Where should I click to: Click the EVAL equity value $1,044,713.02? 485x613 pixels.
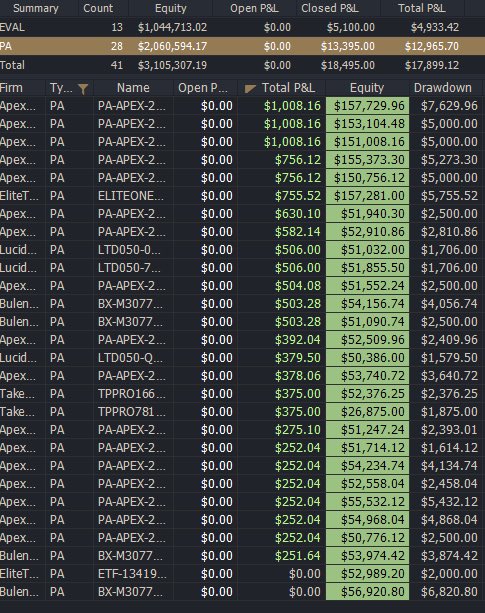tap(172, 27)
